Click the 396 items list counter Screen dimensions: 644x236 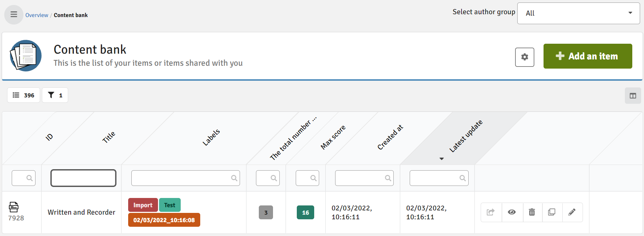point(23,95)
